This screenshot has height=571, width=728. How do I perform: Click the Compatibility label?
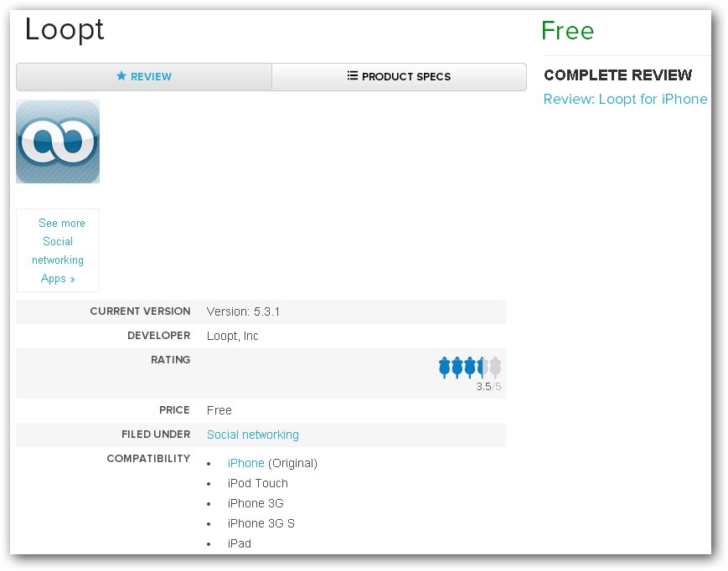pyautogui.click(x=148, y=458)
